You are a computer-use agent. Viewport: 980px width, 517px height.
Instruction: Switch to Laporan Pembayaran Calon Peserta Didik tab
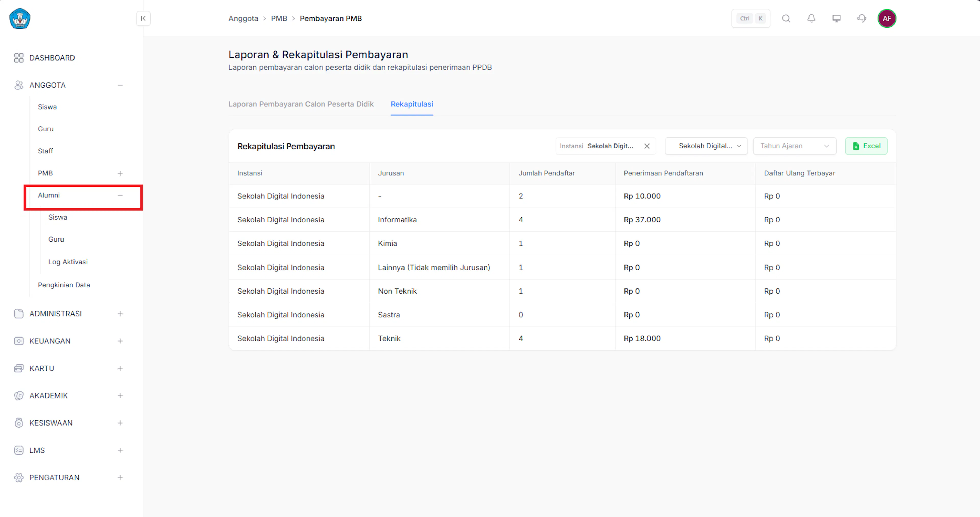pyautogui.click(x=301, y=104)
